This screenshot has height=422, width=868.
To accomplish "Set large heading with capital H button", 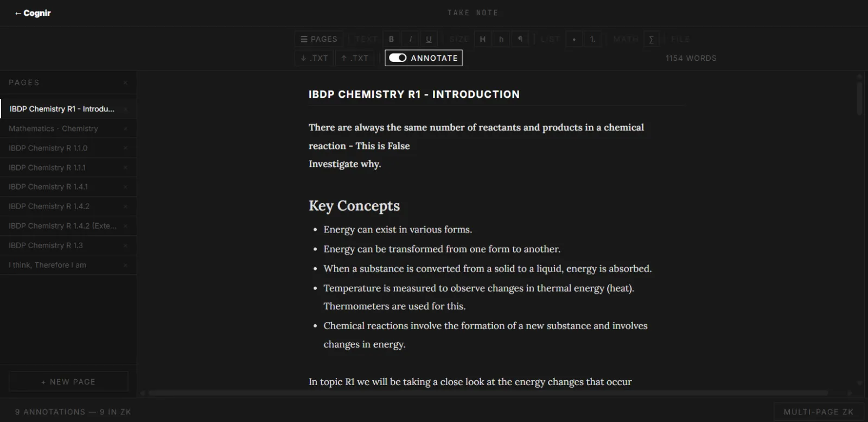I will pyautogui.click(x=482, y=39).
